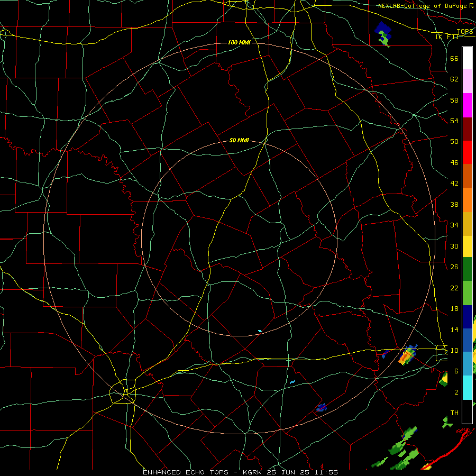Click the "26" legend value

click(454, 267)
